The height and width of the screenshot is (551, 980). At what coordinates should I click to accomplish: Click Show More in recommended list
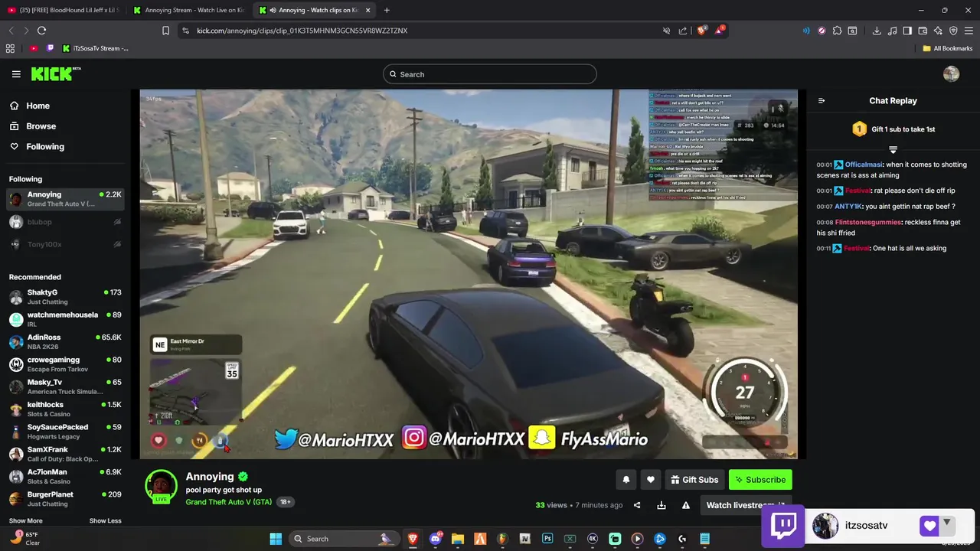[26, 521]
